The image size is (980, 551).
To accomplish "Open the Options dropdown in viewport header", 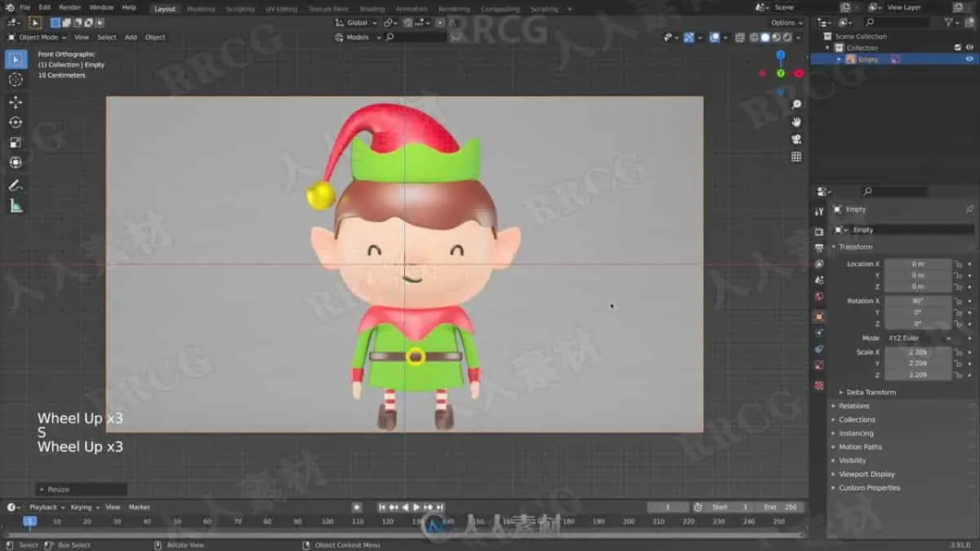I will [x=786, y=23].
